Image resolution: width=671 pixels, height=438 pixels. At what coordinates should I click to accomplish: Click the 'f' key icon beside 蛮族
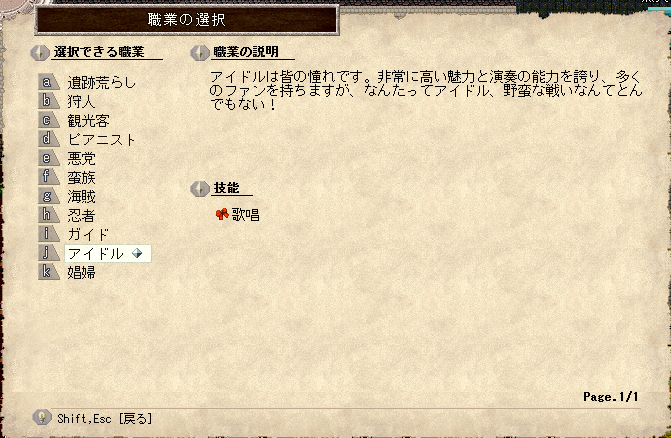click(48, 177)
